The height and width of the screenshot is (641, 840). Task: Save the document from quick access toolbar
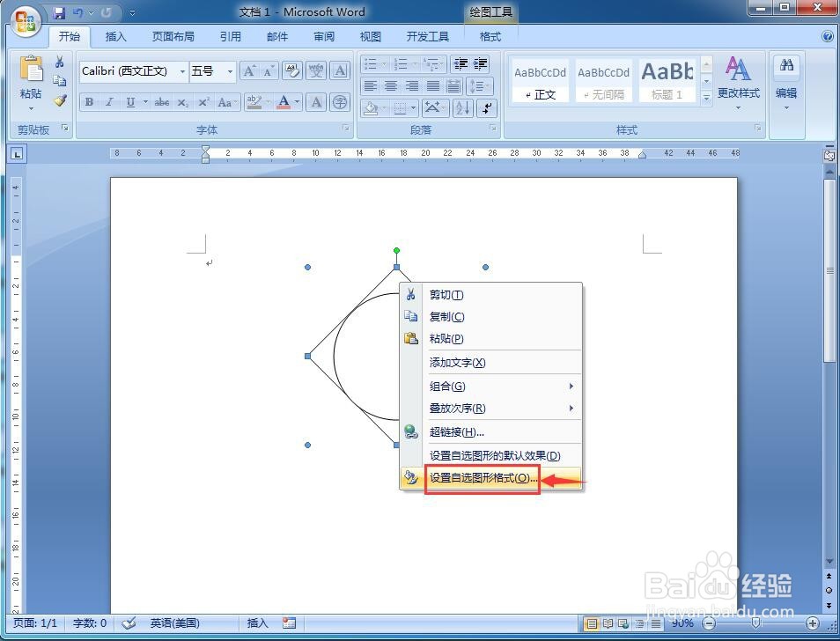(x=59, y=11)
